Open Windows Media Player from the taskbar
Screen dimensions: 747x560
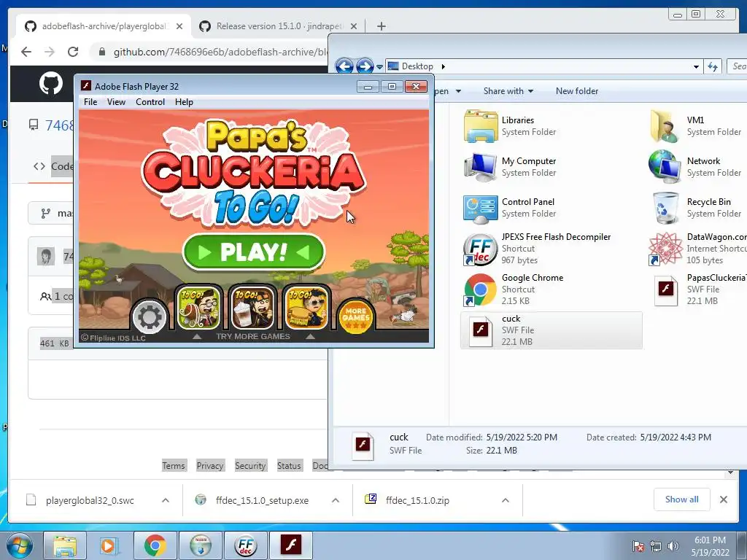108,545
